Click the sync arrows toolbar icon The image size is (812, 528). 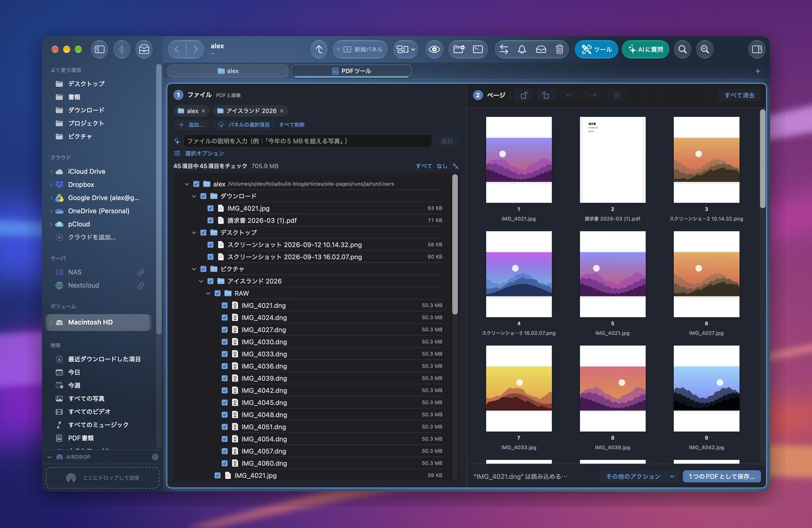pos(504,49)
